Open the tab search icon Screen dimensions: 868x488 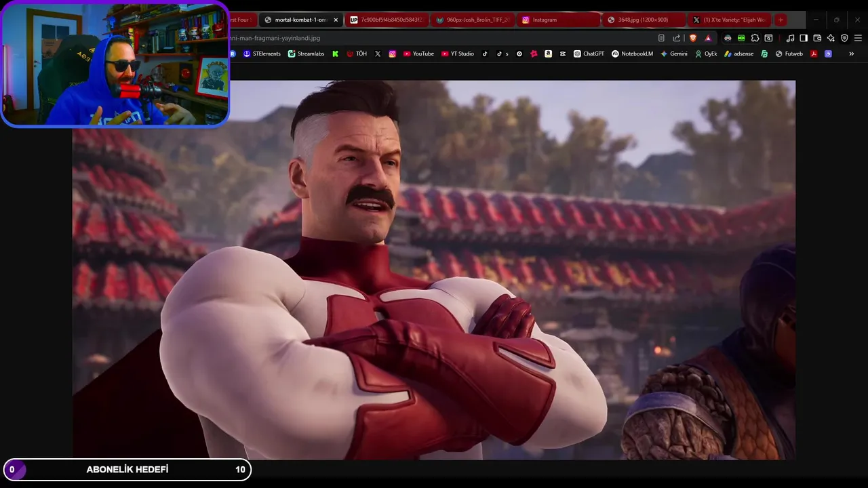(x=768, y=38)
